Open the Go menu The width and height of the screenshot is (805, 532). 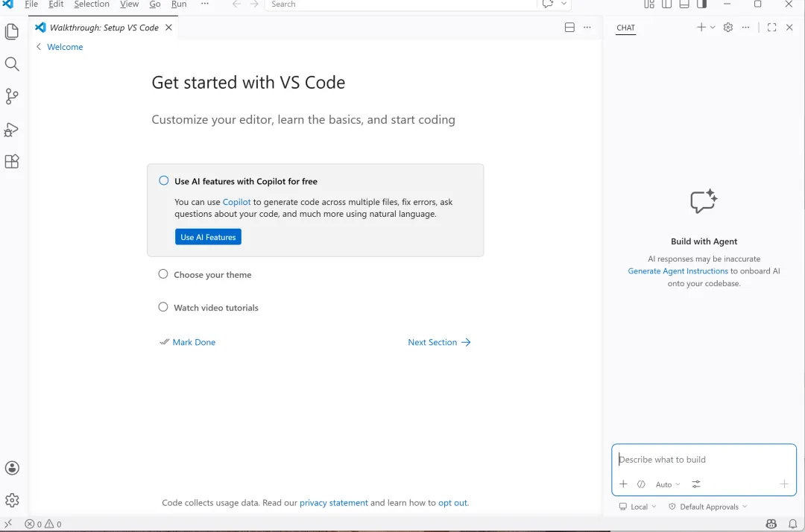[154, 4]
